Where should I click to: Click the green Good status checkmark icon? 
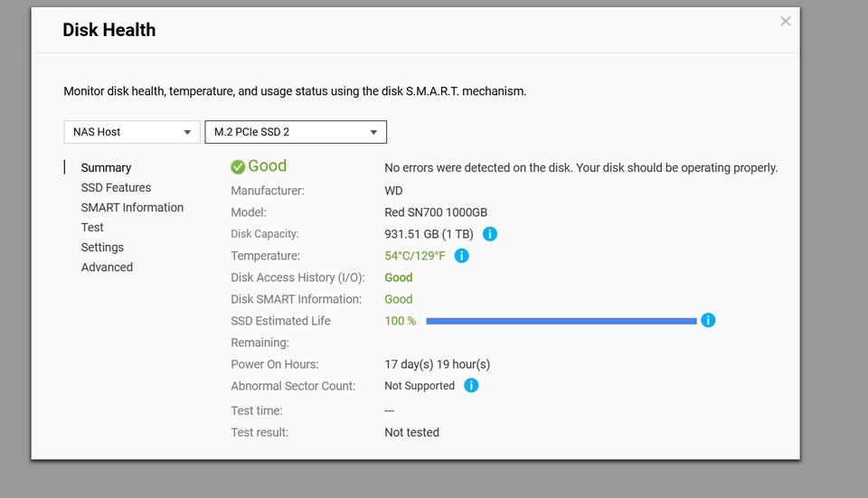click(238, 166)
